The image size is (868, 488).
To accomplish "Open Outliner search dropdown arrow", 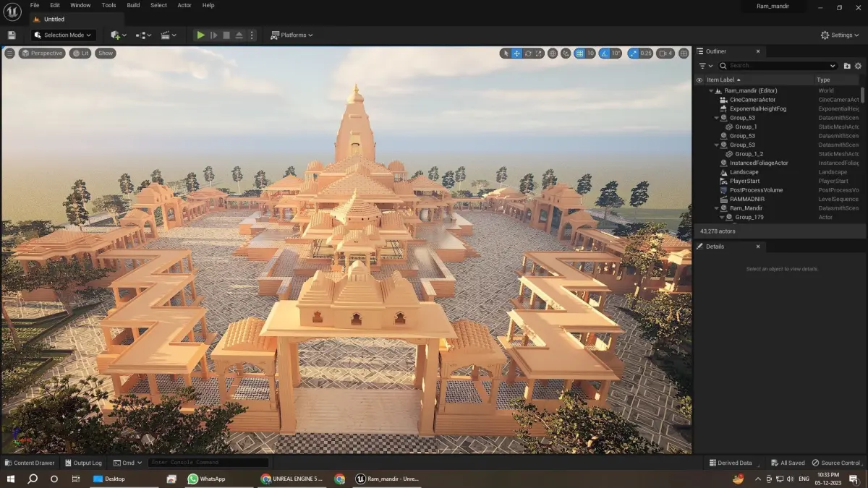I will (x=833, y=66).
